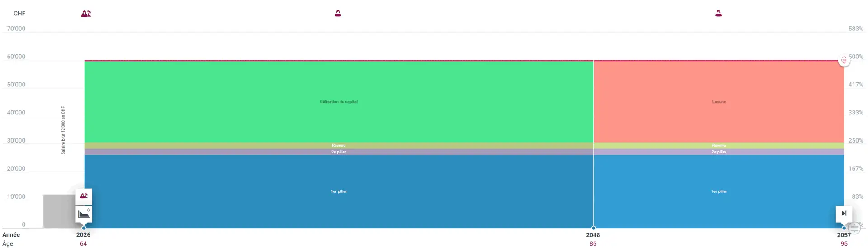Open the retirement event card at 2026 marker
Viewport: 868px width, 248px height.
(84, 196)
